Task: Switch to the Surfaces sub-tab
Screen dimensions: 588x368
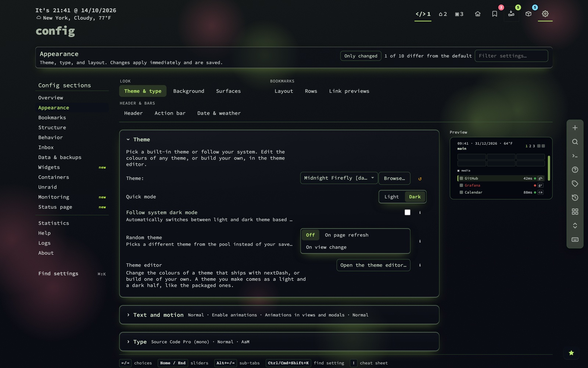Action: point(228,91)
